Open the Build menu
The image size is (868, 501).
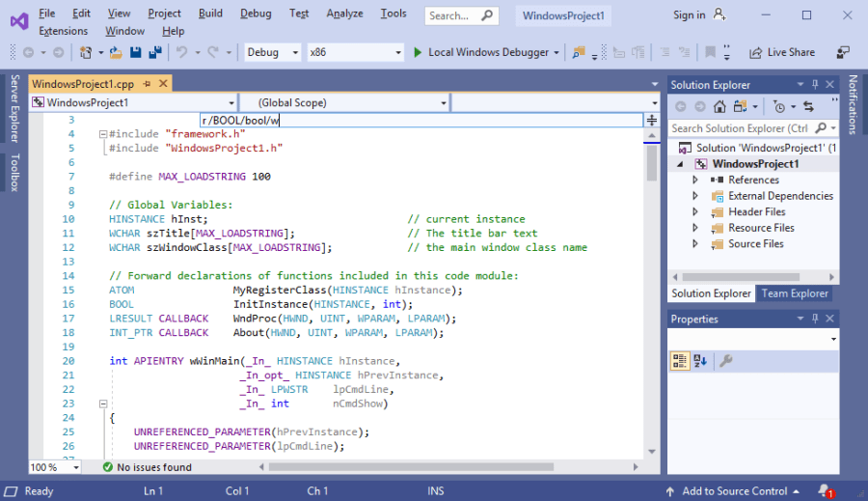point(210,14)
